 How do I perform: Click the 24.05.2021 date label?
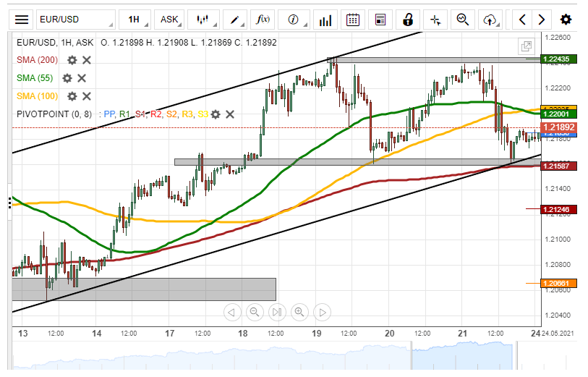coord(558,333)
